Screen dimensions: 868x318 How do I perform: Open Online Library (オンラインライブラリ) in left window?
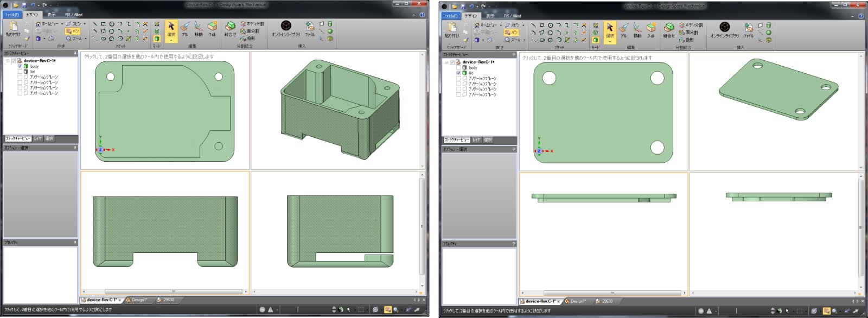point(286,28)
